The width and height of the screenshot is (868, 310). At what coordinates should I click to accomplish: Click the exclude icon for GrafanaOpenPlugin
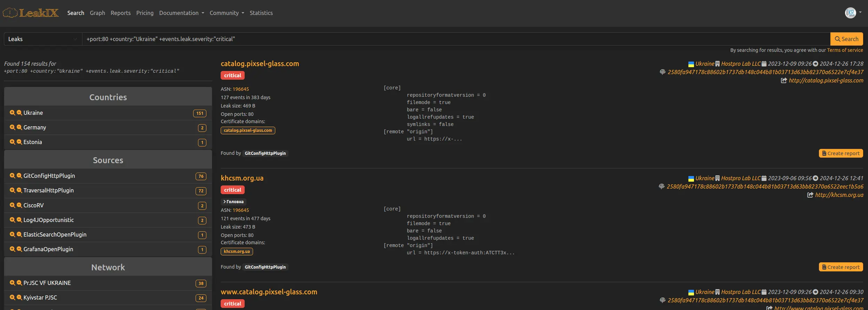coord(19,249)
